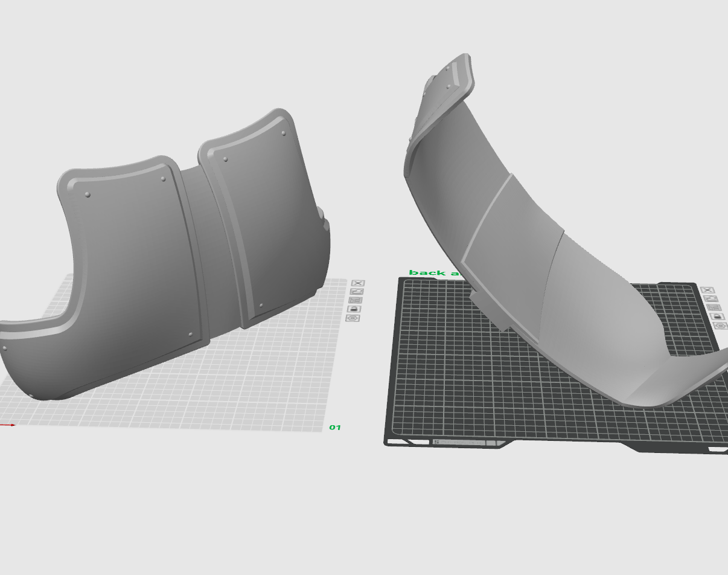Open plate settings for the dark plate
The height and width of the screenshot is (575, 728).
point(721,326)
